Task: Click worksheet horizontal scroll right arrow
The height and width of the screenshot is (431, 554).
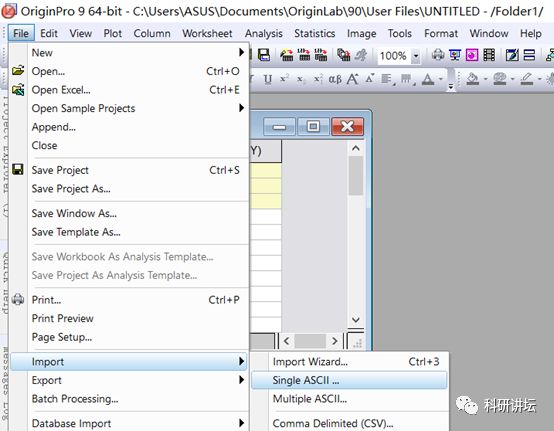Action: (335, 341)
